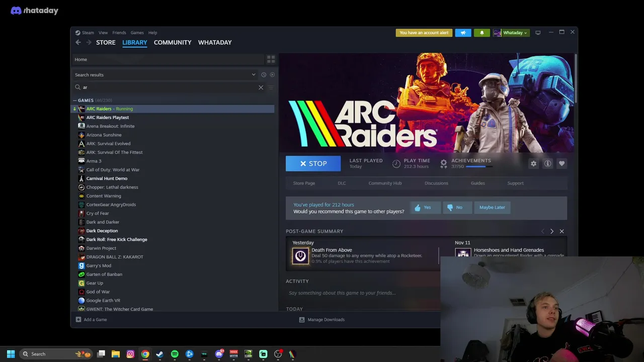
Task: Select Garry's Mod in the list
Action: [99, 265]
